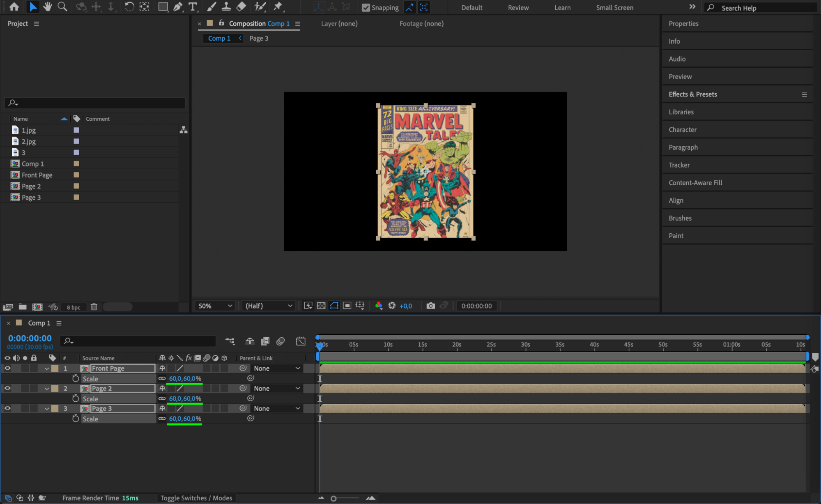
Task: Select the Hand tool
Action: point(48,7)
